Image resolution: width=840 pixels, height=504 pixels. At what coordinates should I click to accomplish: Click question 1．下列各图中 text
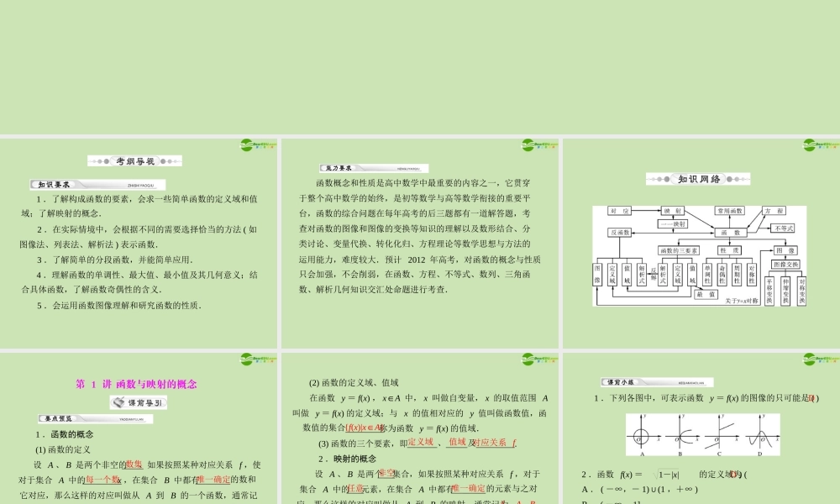(706, 398)
